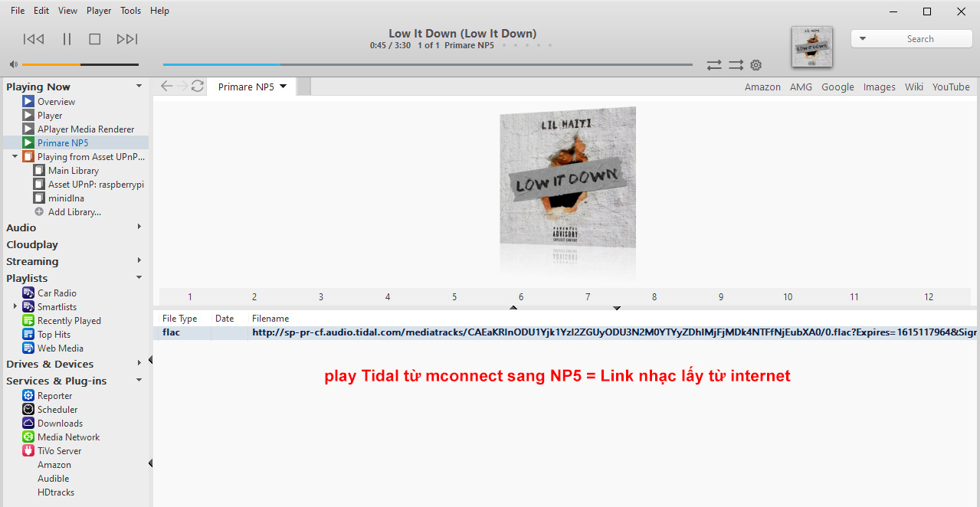Navigate forward with right arrow

(182, 87)
